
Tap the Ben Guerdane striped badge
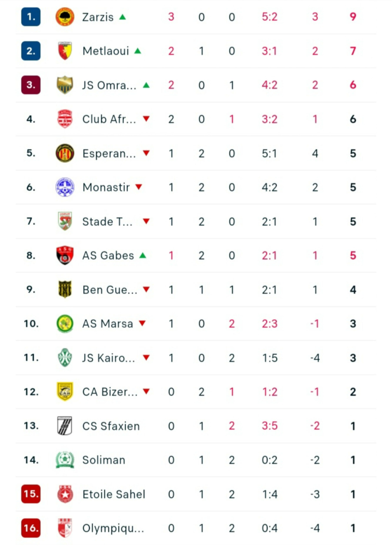pyautogui.click(x=65, y=289)
